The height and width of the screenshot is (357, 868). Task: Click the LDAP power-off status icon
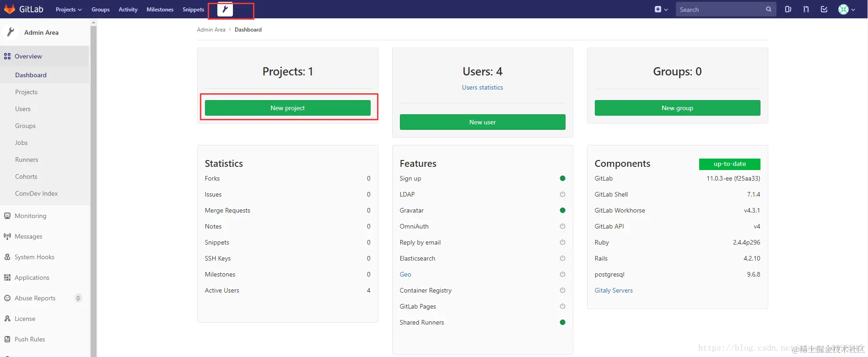pos(562,194)
